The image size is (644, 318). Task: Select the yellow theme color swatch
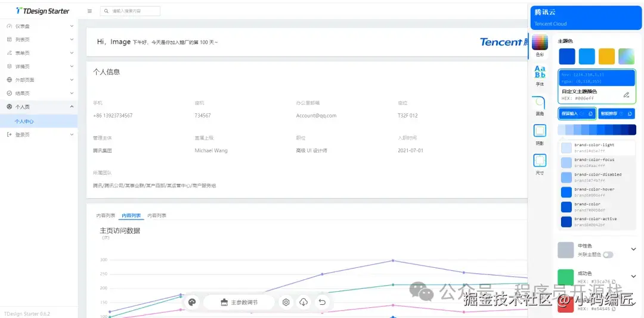pos(606,56)
